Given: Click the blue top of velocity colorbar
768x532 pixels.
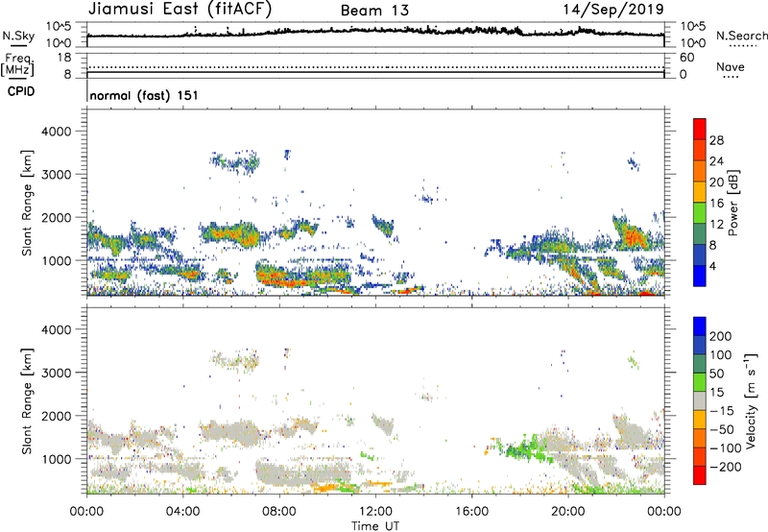Looking at the screenshot, I should [x=700, y=326].
